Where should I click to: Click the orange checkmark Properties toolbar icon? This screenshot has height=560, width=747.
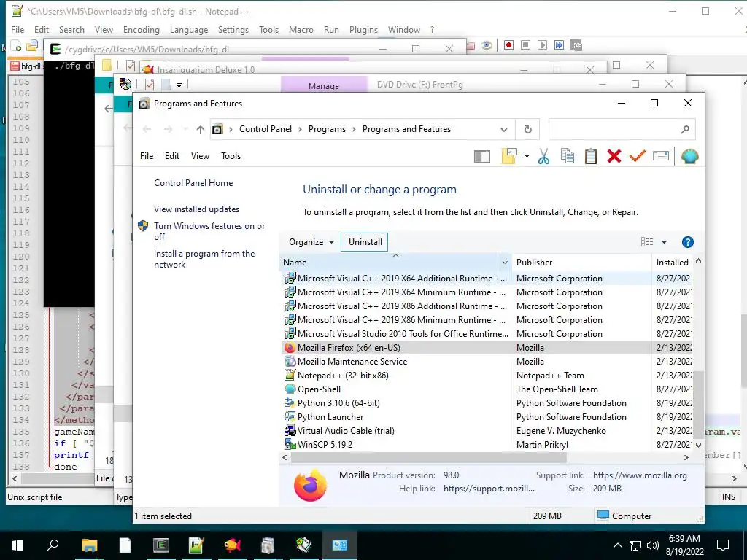[637, 156]
